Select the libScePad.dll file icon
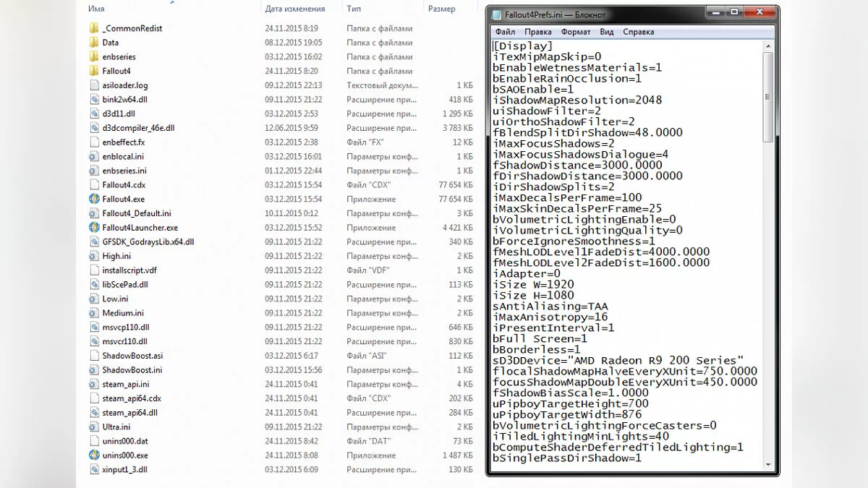 pos(94,284)
